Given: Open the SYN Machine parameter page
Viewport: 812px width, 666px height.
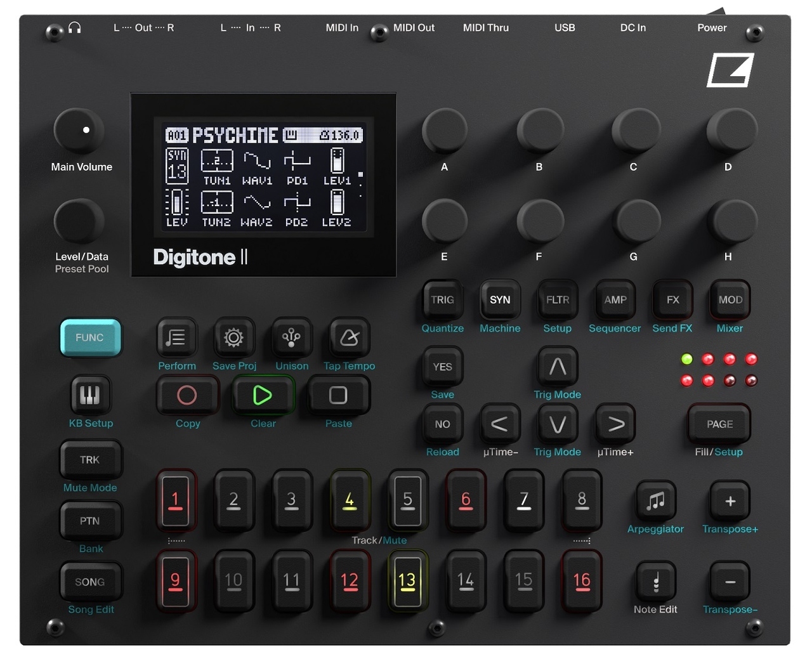Looking at the screenshot, I should coord(500,299).
